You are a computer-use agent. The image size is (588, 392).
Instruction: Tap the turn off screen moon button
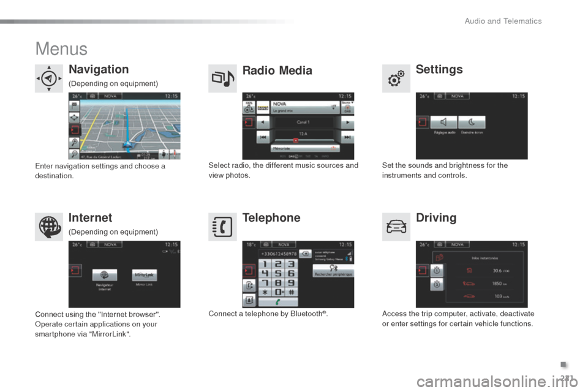point(472,123)
